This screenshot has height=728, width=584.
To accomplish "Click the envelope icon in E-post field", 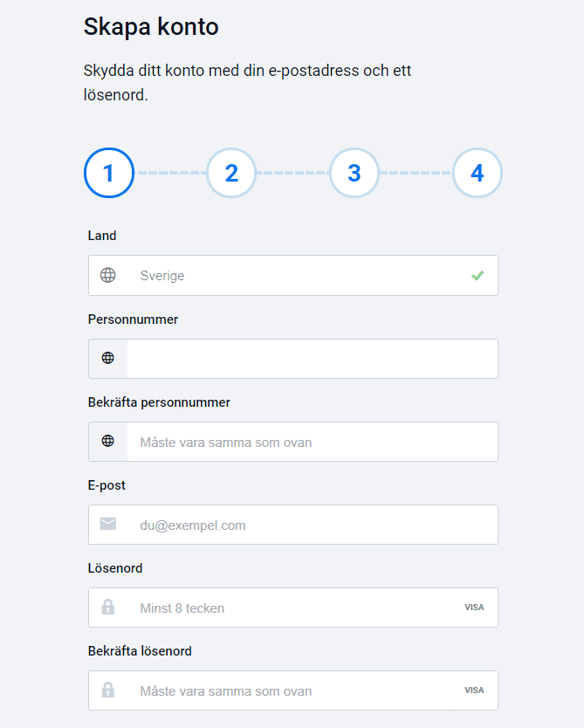I will click(x=108, y=525).
